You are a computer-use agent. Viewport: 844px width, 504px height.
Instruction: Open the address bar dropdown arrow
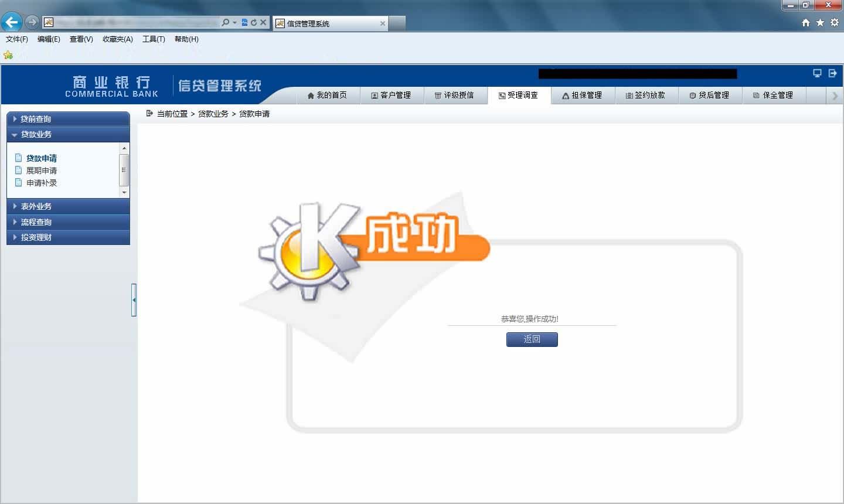[x=235, y=22]
